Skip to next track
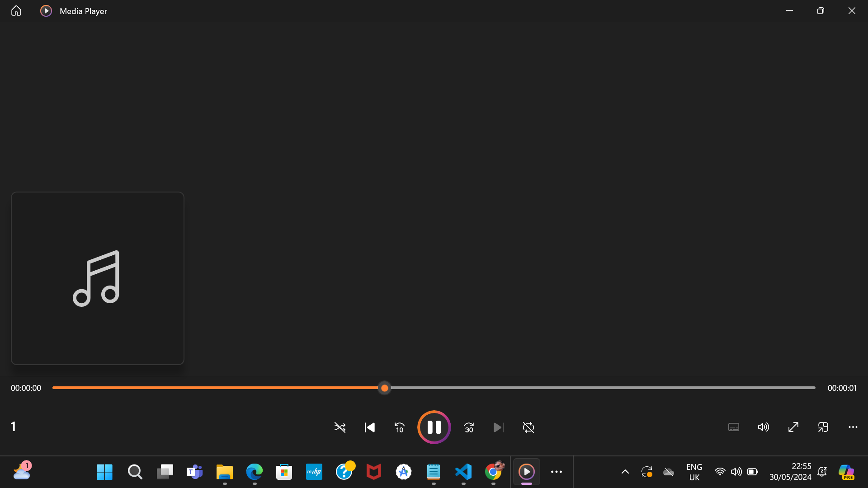 click(498, 427)
